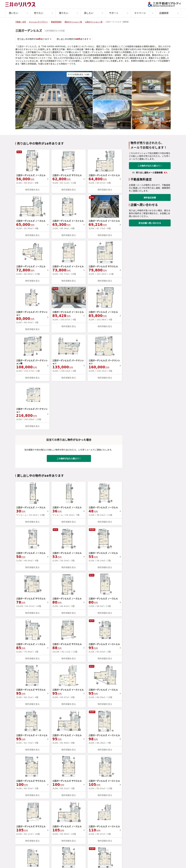Click the mail icon beside 売り出し通知メール登録者数
Image resolution: width=186 pixels, height=868 pixels.
click(x=133, y=173)
